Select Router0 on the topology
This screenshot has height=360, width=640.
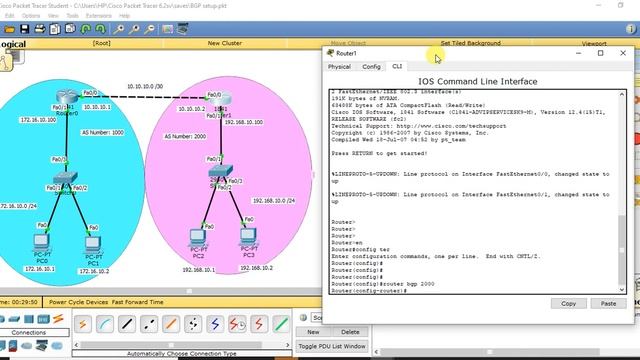(67, 97)
